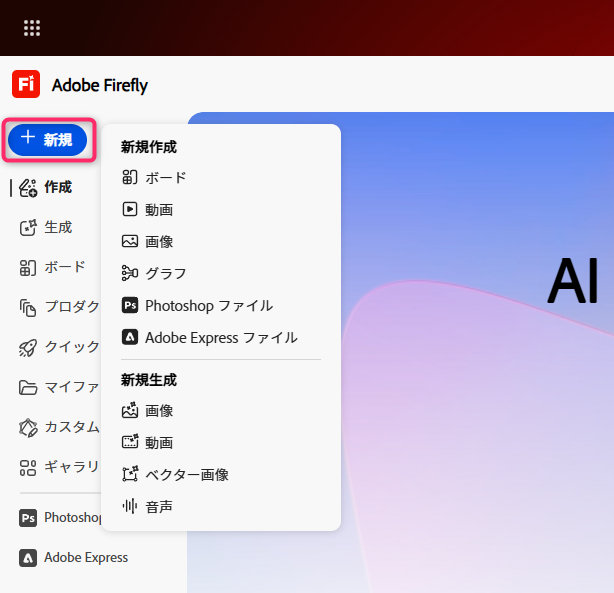614x593 pixels.
Task: Click the グラフ node icon in menu
Action: click(129, 274)
